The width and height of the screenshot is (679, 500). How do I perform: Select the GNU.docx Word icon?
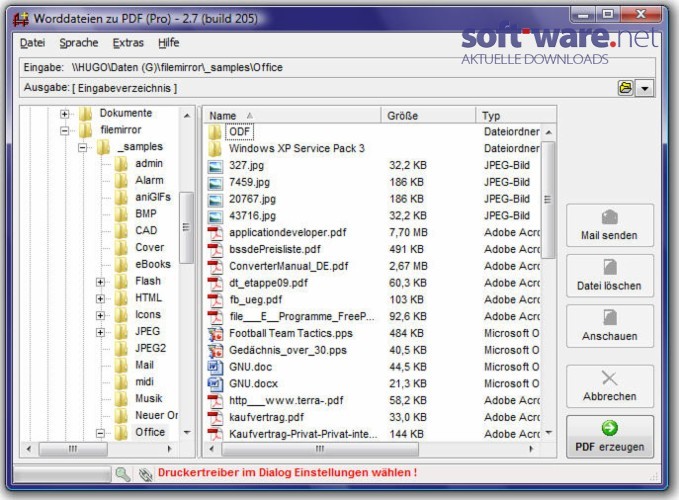215,384
